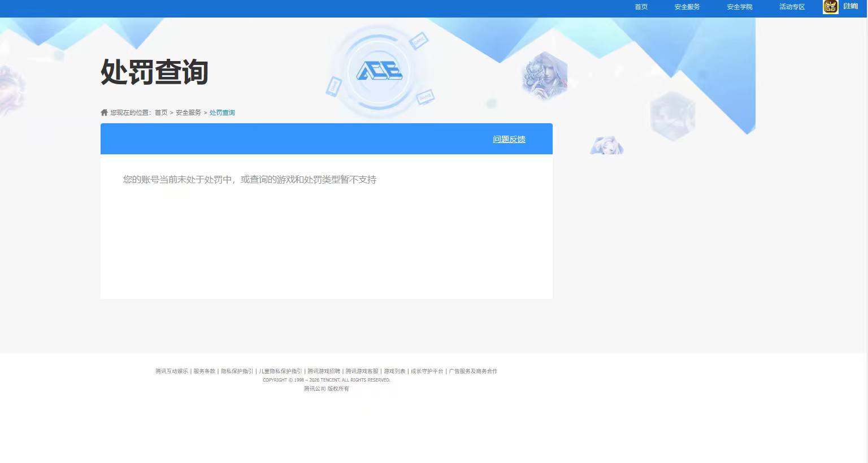Go to the 安全学院 navigation item

740,7
